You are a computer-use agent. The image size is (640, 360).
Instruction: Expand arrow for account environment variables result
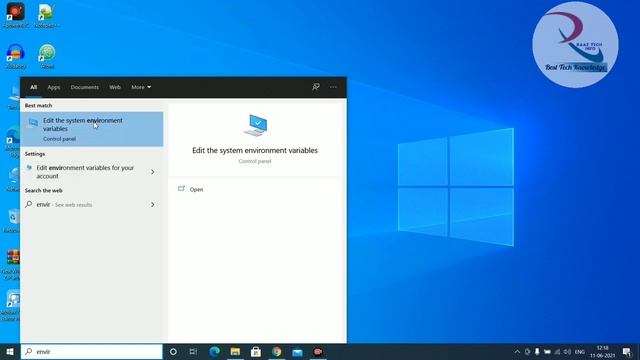tap(153, 172)
